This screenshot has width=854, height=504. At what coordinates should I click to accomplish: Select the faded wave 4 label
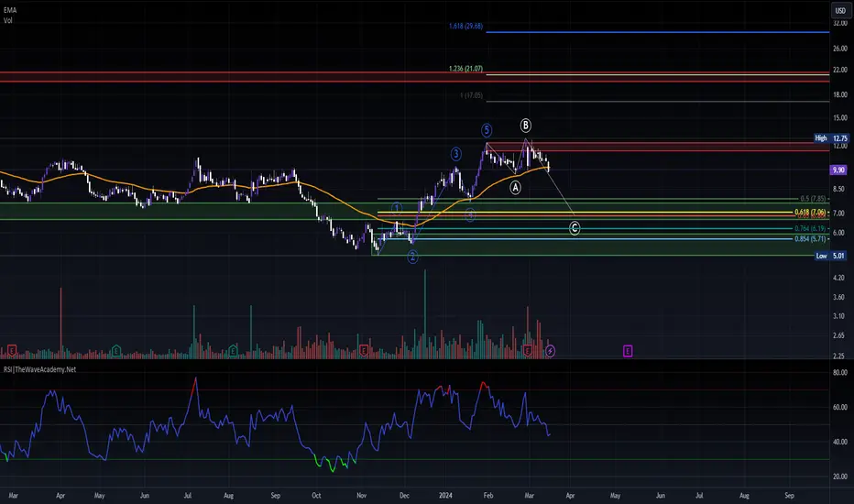(x=470, y=215)
